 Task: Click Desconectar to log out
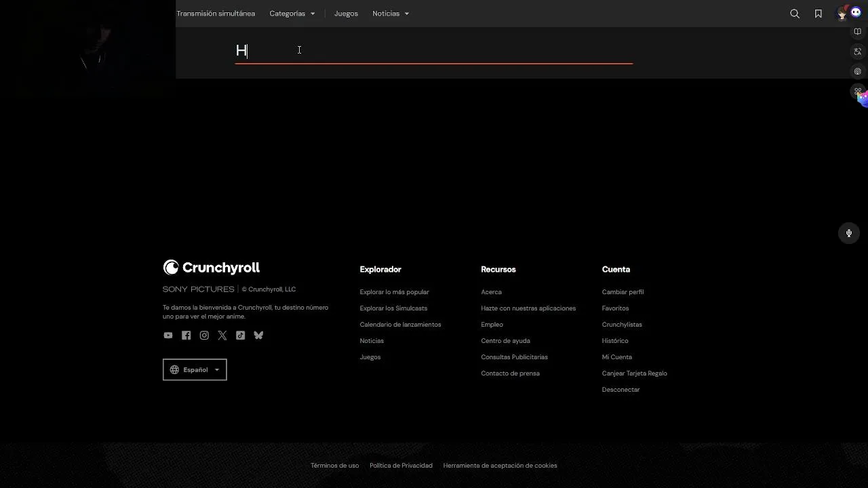620,390
